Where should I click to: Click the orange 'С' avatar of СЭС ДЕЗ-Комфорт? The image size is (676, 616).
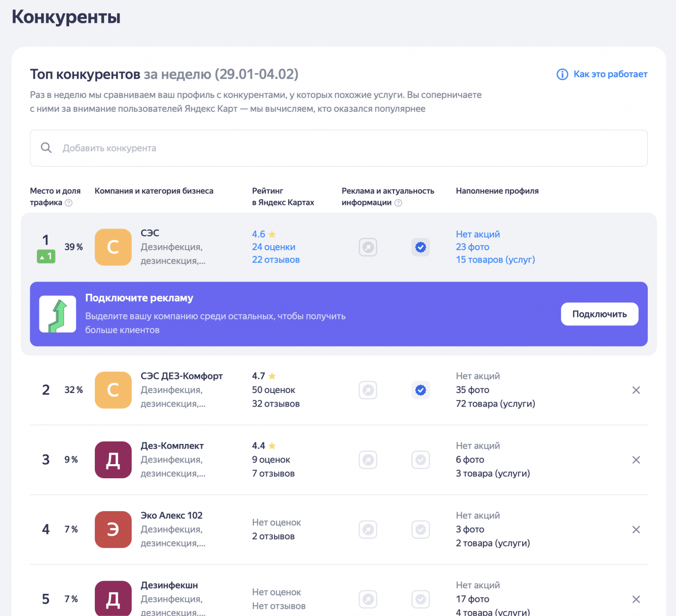tap(113, 390)
